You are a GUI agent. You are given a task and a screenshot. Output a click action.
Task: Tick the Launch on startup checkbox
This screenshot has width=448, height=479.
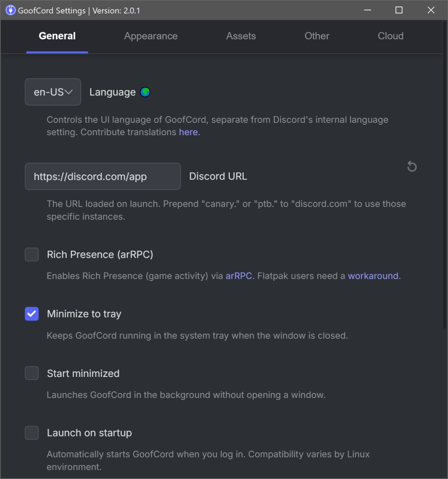pos(32,433)
